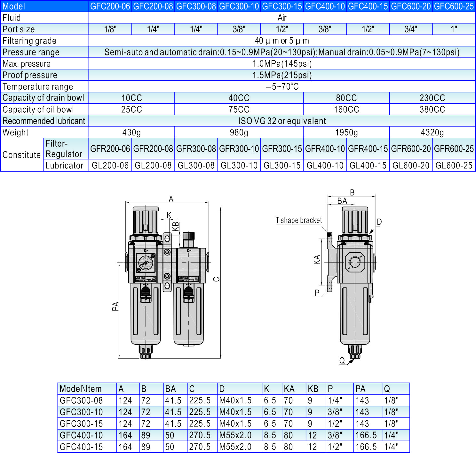Click the 160CC oil bowl capacity cell
Screen dimensions: 476x453
[346, 109]
